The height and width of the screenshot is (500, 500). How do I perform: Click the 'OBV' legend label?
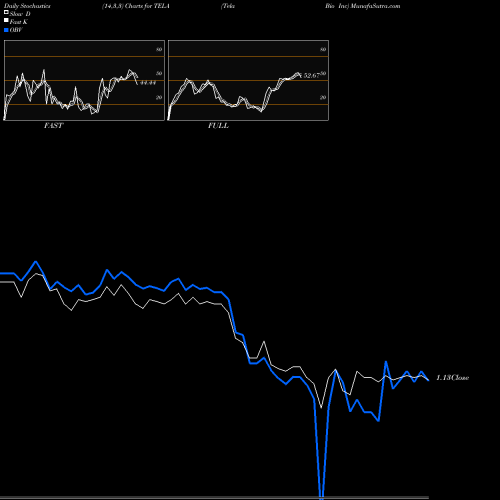[x=16, y=30]
